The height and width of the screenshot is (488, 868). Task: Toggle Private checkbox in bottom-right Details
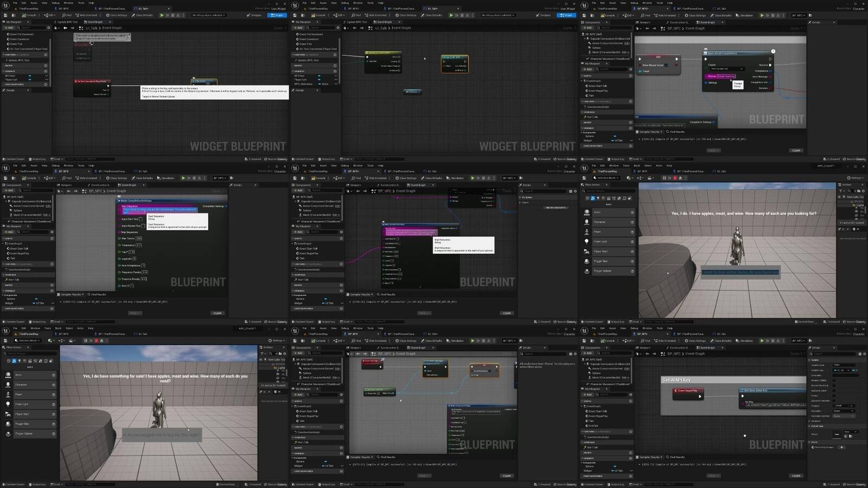coord(834,396)
